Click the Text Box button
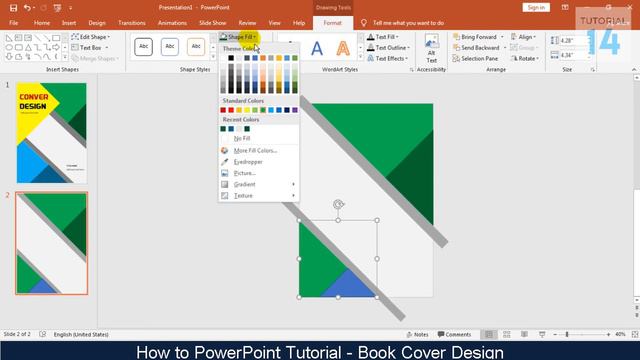This screenshot has height=360, width=640. (x=89, y=48)
